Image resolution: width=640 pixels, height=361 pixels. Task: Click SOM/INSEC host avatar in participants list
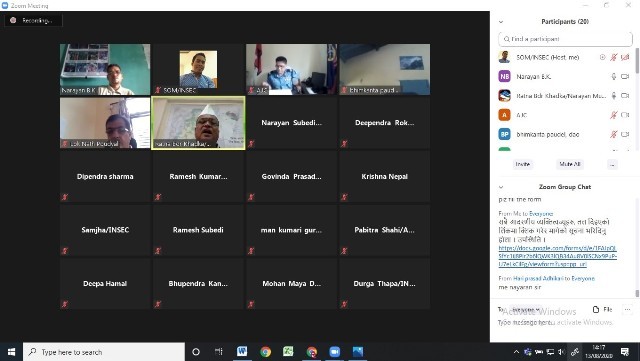coord(504,57)
